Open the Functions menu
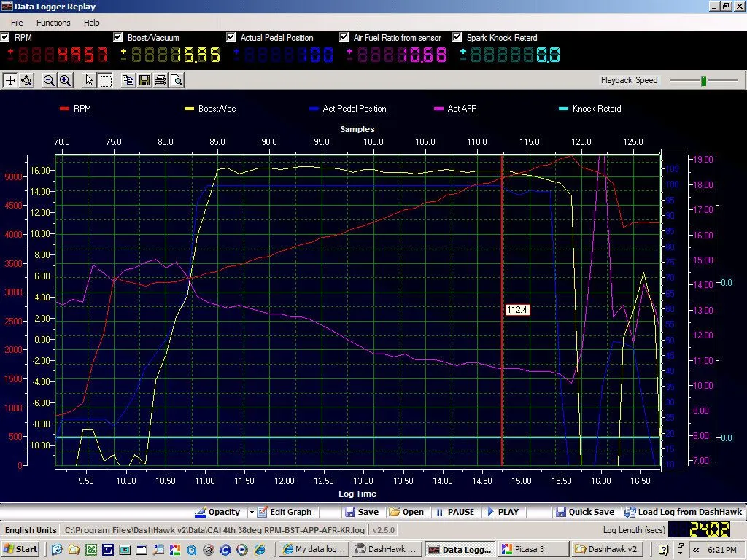The height and width of the screenshot is (560, 747). tap(53, 23)
